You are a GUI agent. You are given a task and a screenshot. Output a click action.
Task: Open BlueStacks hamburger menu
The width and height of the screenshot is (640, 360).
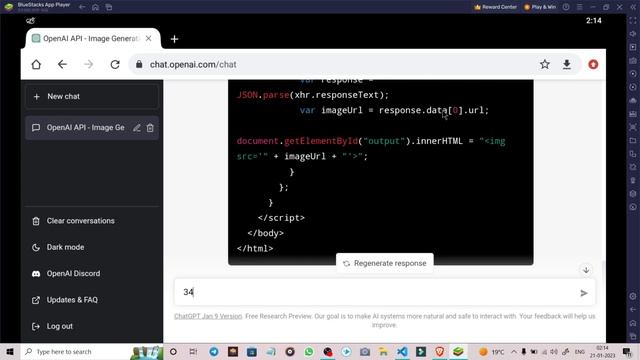pyautogui.click(x=580, y=7)
